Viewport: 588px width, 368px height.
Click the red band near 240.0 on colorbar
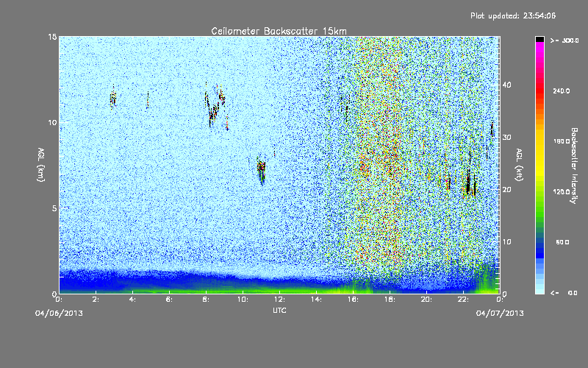pyautogui.click(x=539, y=91)
